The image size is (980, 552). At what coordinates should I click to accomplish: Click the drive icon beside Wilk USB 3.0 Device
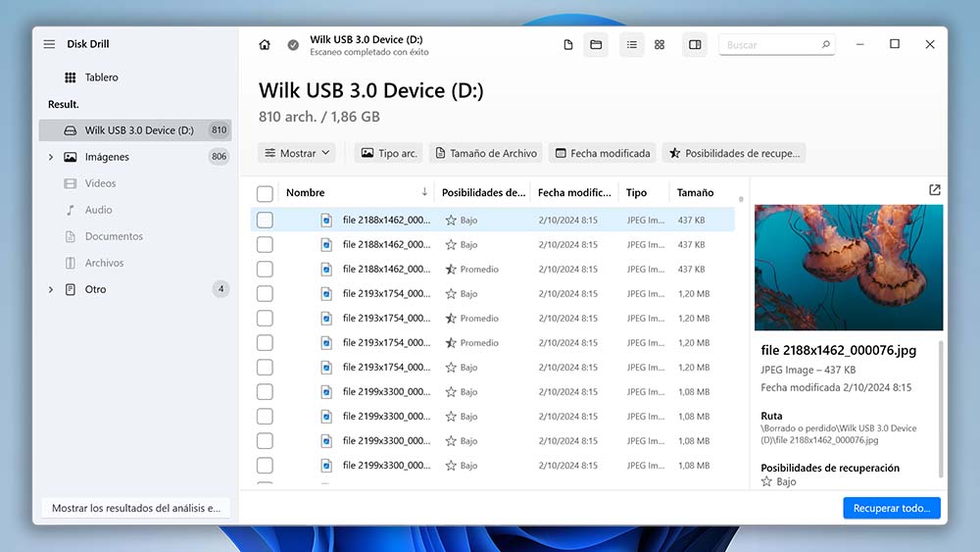(x=70, y=130)
